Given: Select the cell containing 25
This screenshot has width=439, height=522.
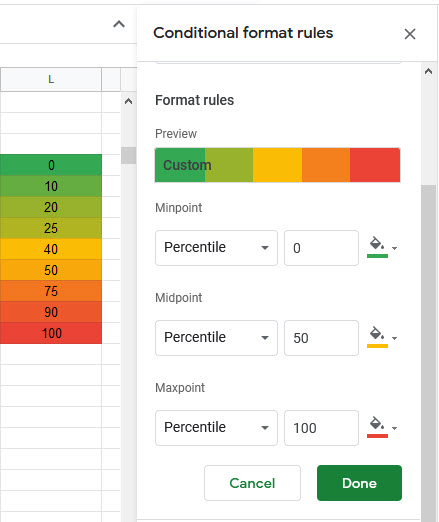Looking at the screenshot, I should tap(51, 228).
